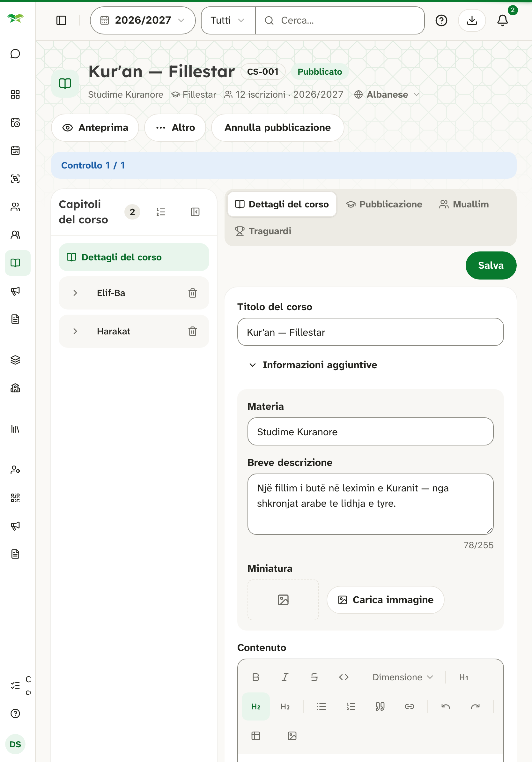
Task: Select the Dettagli del corso tab
Action: coord(282,205)
